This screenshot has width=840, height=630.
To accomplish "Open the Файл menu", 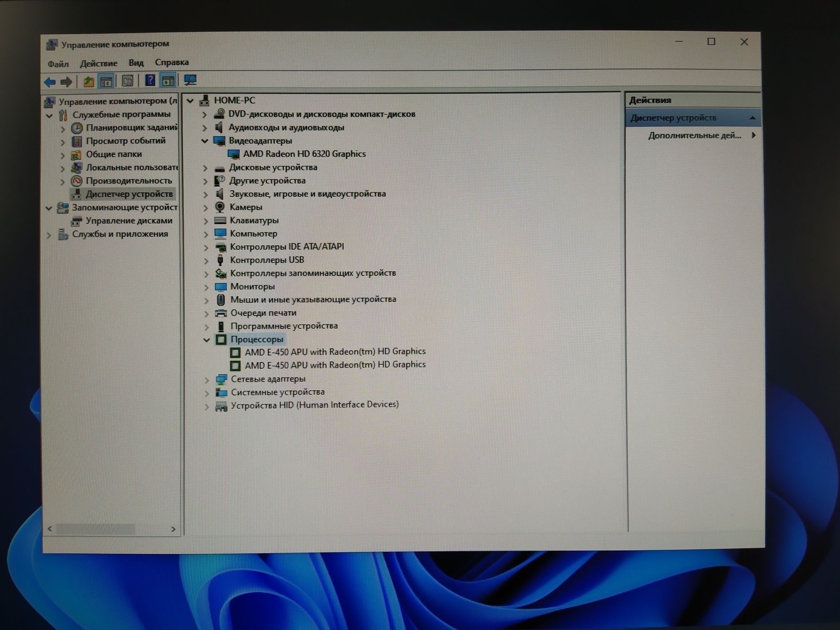I will [x=58, y=64].
